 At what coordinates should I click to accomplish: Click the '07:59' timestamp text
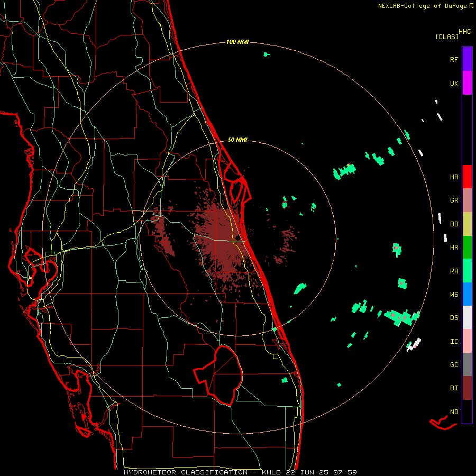(x=345, y=472)
